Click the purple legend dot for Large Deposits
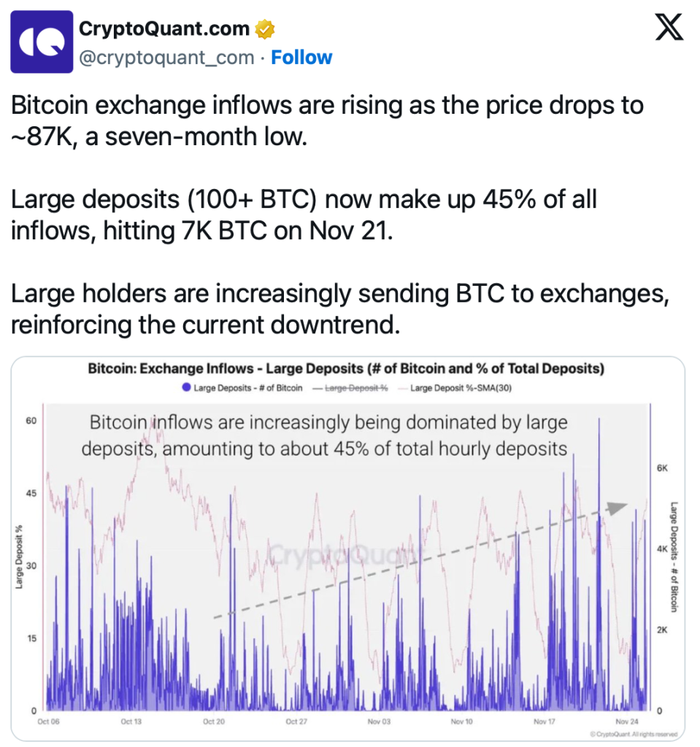 coord(188,388)
